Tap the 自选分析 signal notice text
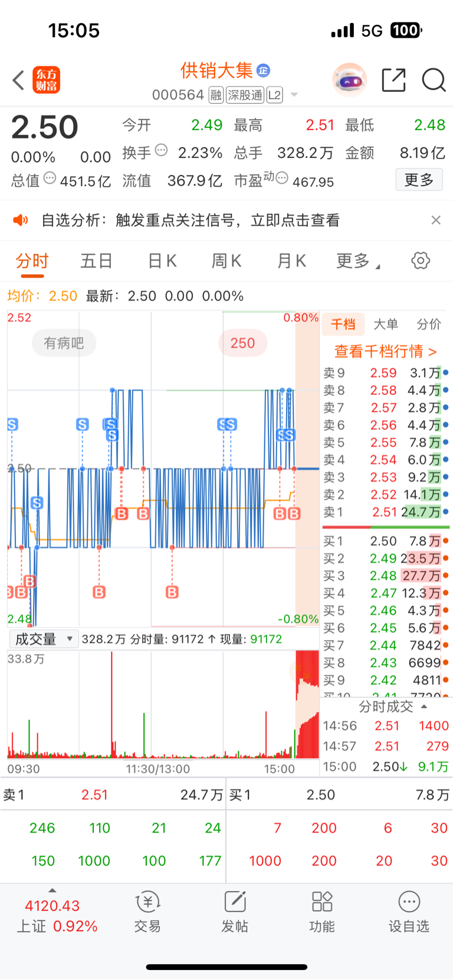This screenshot has width=453, height=980. pyautogui.click(x=191, y=220)
